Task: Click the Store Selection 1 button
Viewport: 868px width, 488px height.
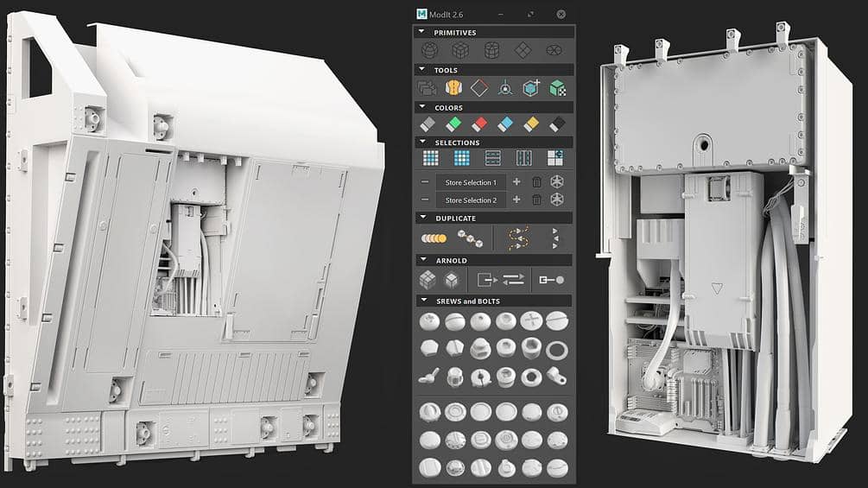Action: (471, 182)
